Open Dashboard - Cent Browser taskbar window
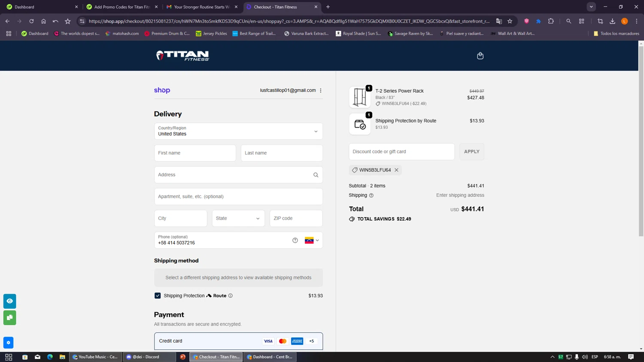The height and width of the screenshot is (362, 644). click(x=270, y=357)
